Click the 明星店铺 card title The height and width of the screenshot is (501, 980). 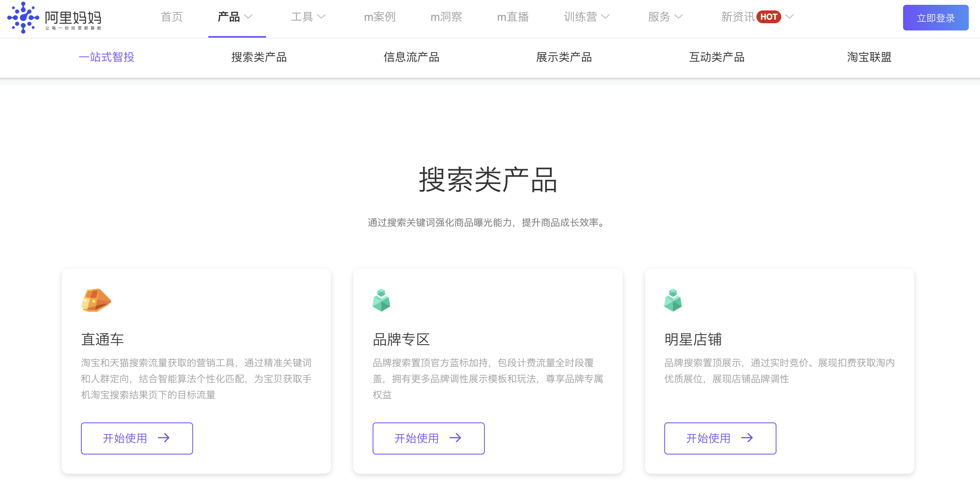click(x=693, y=339)
